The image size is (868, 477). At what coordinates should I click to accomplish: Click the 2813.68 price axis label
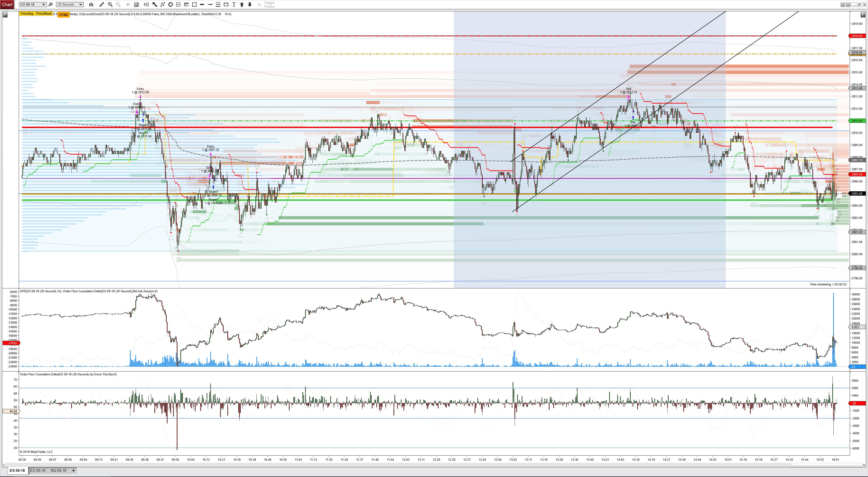(x=857, y=88)
